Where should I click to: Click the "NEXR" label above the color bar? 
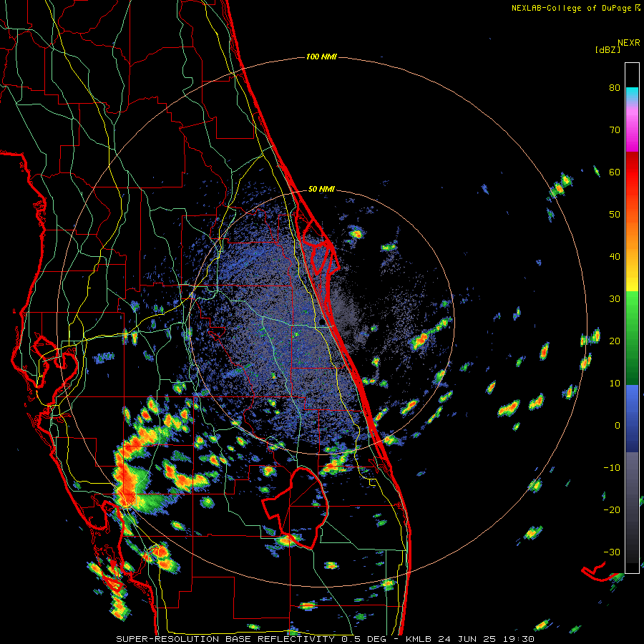click(628, 43)
